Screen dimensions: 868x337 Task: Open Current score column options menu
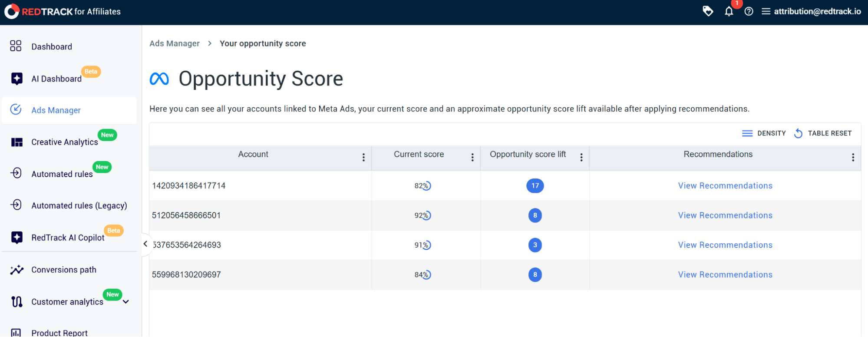472,157
